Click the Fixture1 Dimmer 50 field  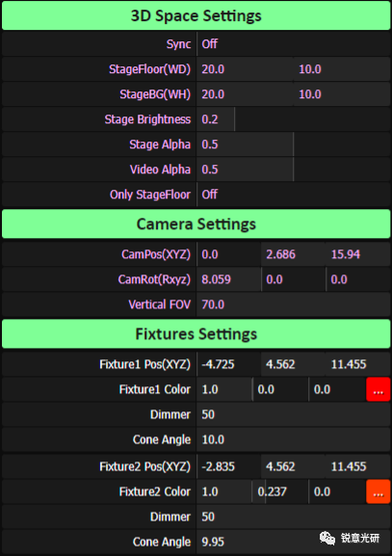point(294,414)
